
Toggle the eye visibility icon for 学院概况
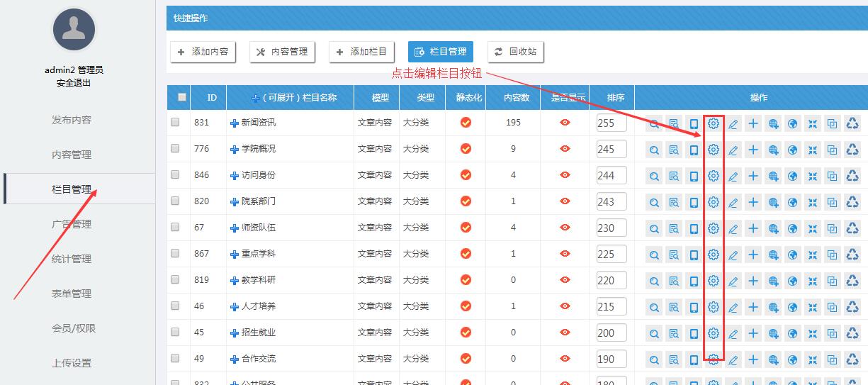click(565, 149)
